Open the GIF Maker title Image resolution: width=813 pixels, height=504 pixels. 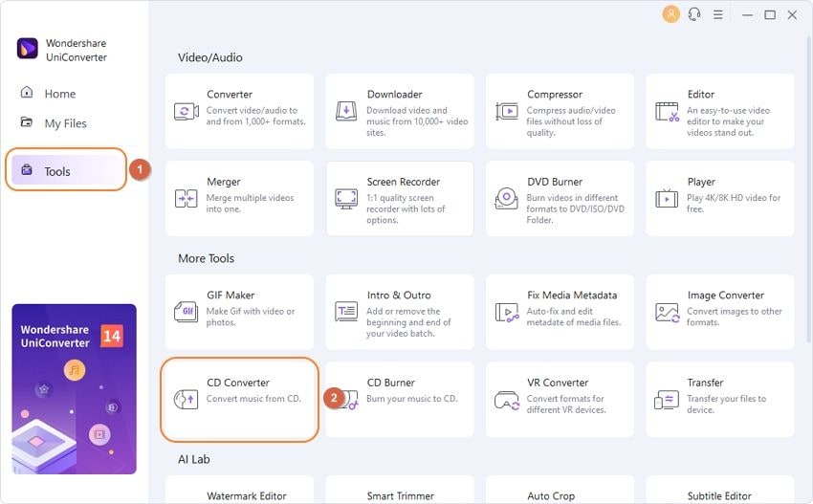pyautogui.click(x=231, y=296)
